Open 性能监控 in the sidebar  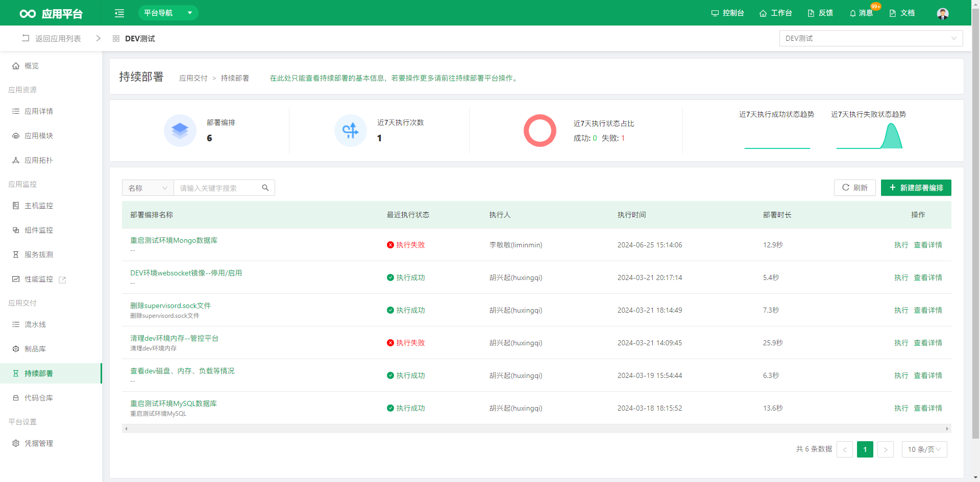pyautogui.click(x=39, y=279)
